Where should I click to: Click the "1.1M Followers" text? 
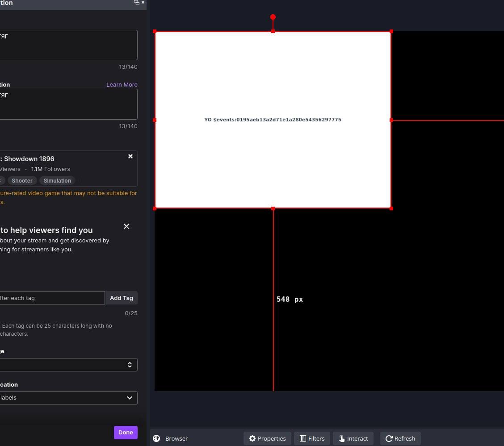click(x=50, y=169)
